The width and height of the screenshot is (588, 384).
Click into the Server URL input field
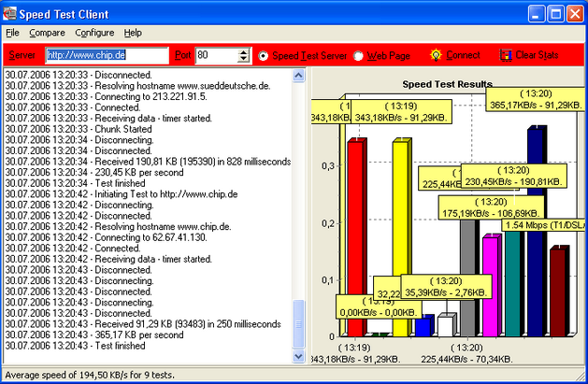[107, 55]
